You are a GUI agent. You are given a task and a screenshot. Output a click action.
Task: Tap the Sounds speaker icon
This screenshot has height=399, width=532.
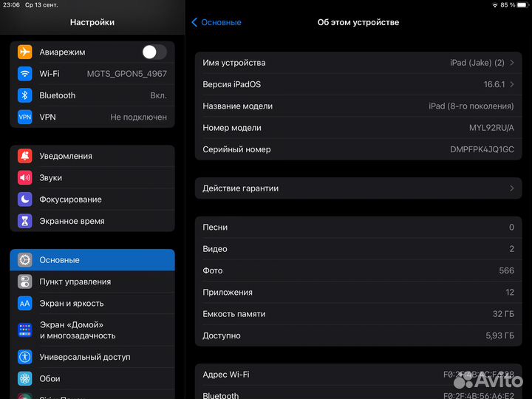pyautogui.click(x=25, y=177)
